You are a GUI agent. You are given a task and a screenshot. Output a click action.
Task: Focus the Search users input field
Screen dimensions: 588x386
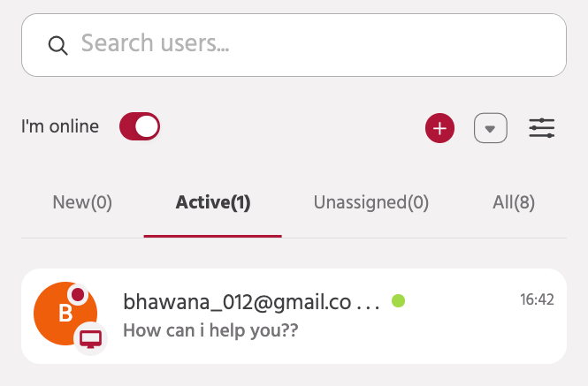tap(309, 44)
